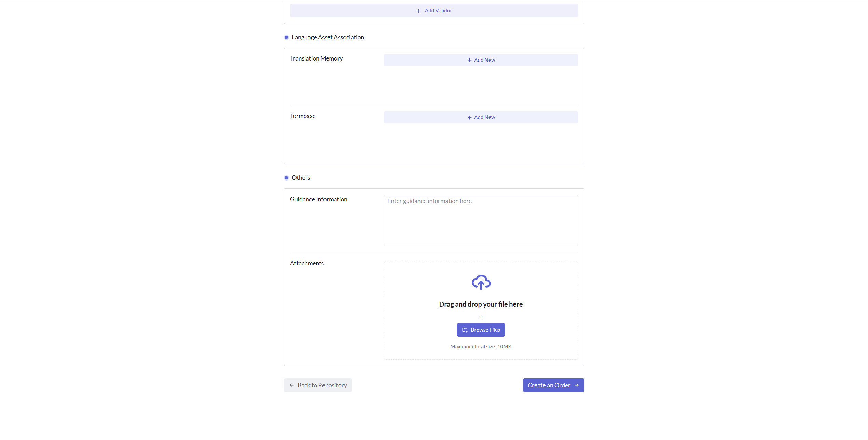
Task: Click the Translation Memory section label
Action: coord(316,58)
